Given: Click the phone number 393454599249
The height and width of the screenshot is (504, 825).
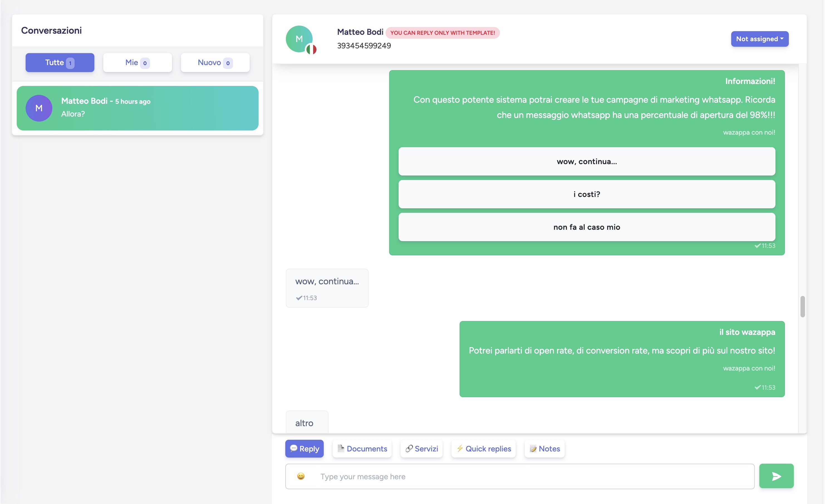Looking at the screenshot, I should tap(364, 46).
